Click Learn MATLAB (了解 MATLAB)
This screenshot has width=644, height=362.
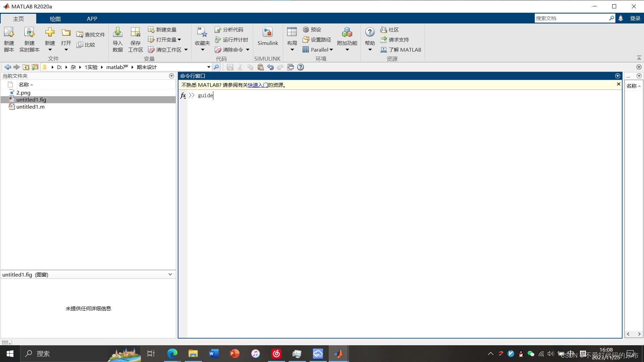point(401,50)
